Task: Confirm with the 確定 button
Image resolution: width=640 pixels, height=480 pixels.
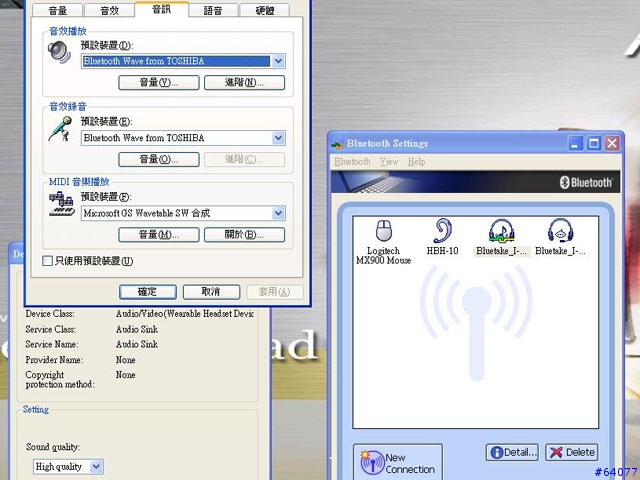Action: 148,292
